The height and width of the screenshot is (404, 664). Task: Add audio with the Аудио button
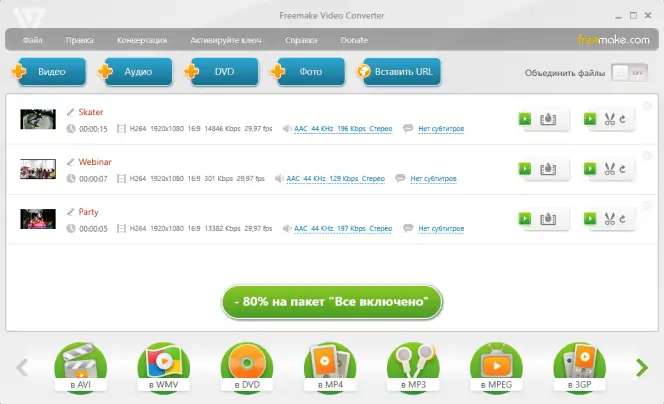(137, 72)
